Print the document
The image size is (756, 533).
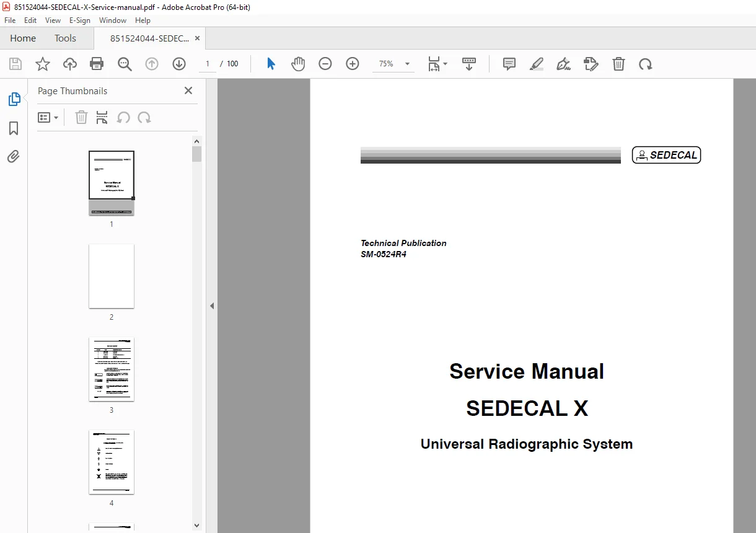click(x=97, y=64)
